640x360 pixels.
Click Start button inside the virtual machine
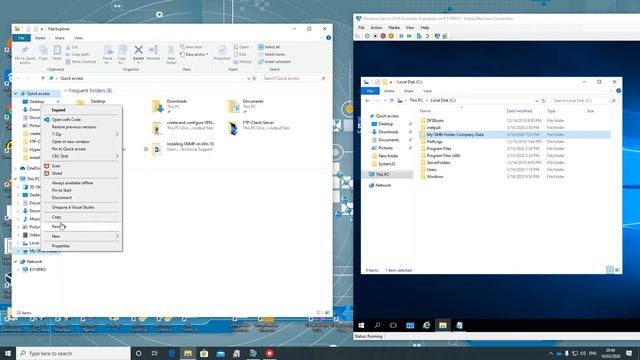pos(361,325)
